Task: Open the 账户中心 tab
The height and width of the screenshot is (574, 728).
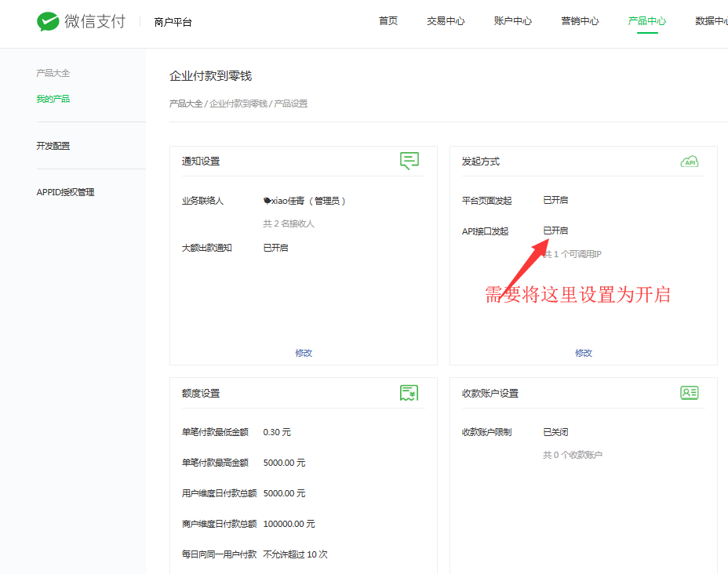Action: click(x=513, y=21)
